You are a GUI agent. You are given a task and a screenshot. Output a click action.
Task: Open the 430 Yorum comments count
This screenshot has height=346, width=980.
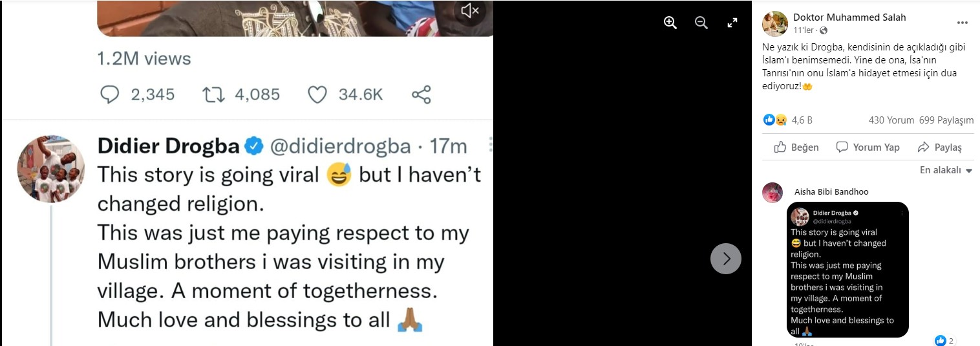tap(891, 120)
